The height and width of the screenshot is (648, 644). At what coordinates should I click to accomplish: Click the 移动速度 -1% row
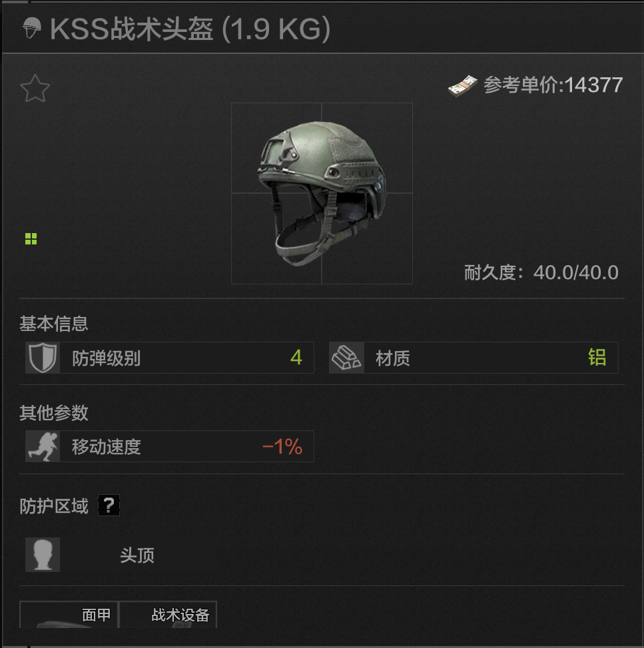[169, 446]
